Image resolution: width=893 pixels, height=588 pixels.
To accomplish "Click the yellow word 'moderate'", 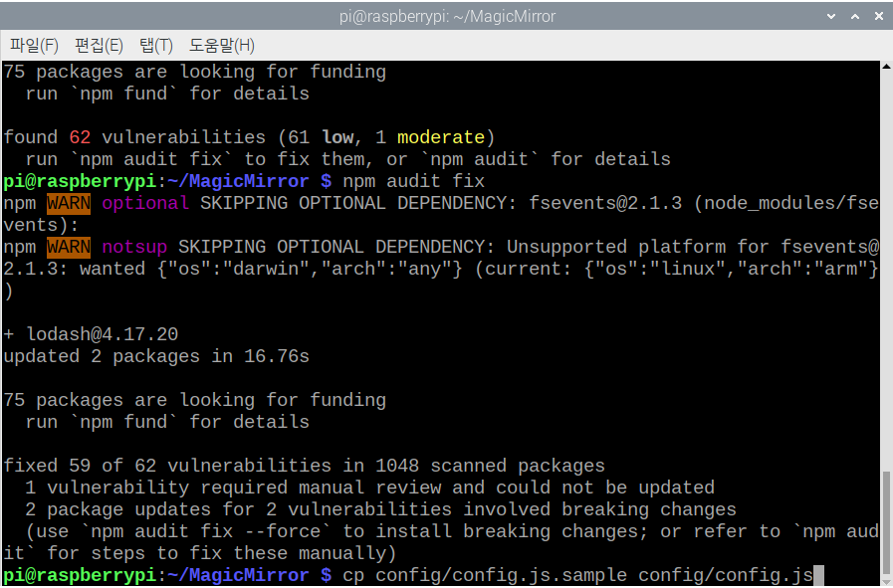I will coord(441,137).
